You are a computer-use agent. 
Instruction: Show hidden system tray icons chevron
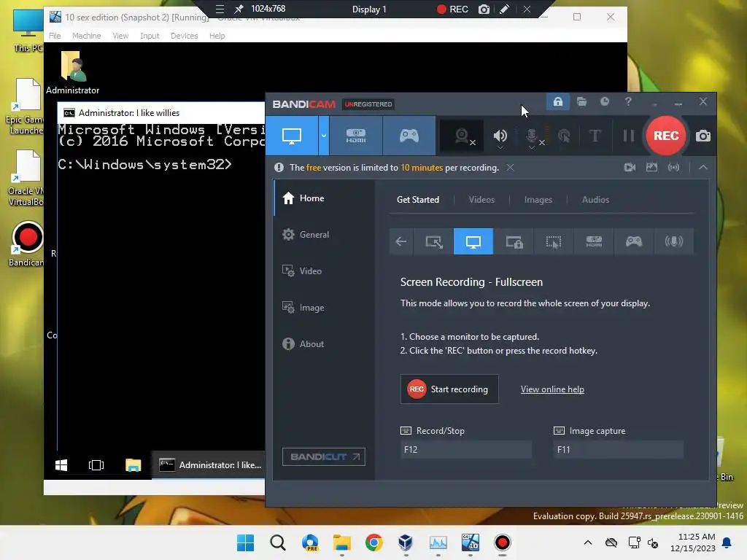(x=588, y=542)
